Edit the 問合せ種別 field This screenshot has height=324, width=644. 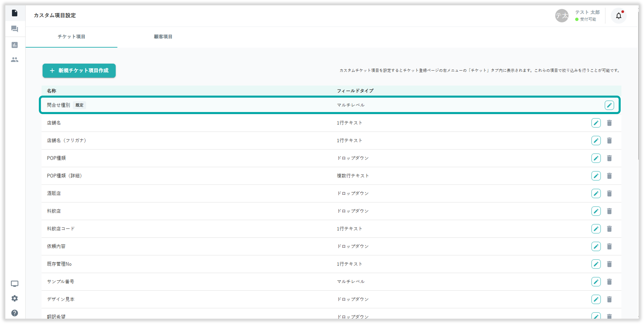pyautogui.click(x=609, y=105)
